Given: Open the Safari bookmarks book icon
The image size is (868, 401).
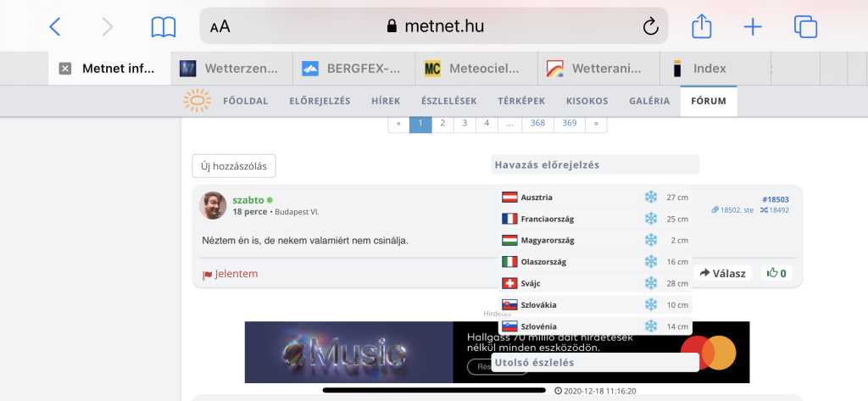Looking at the screenshot, I should [x=163, y=27].
